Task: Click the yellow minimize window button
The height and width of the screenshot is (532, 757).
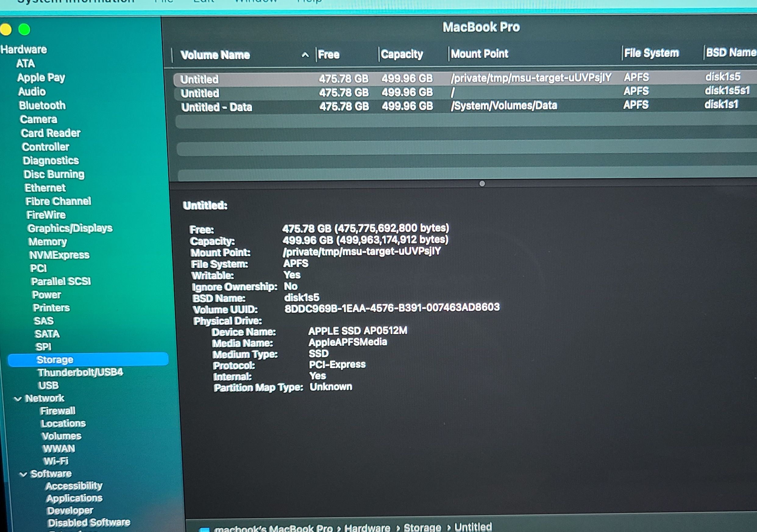Action: coord(5,30)
